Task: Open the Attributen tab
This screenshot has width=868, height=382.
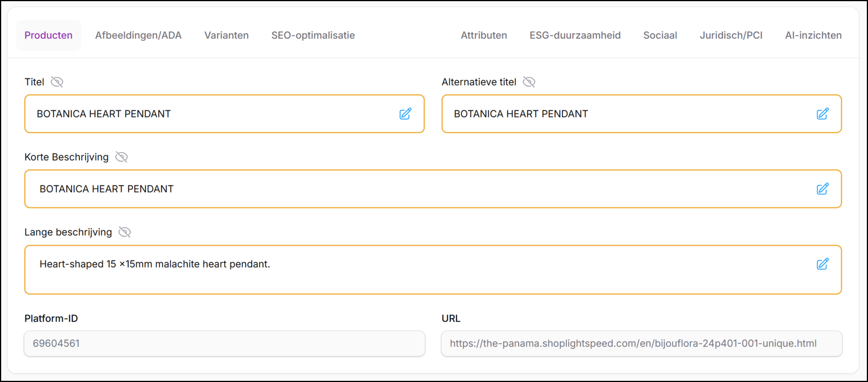Action: tap(484, 35)
